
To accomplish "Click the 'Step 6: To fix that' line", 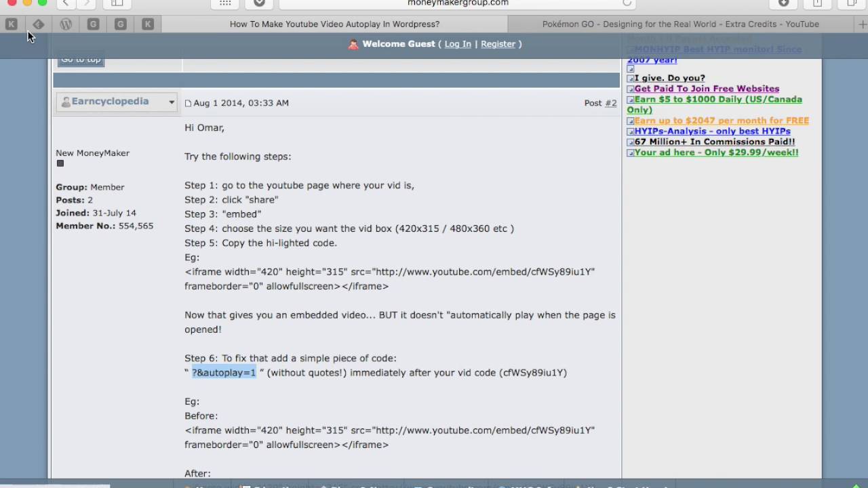I will click(290, 359).
